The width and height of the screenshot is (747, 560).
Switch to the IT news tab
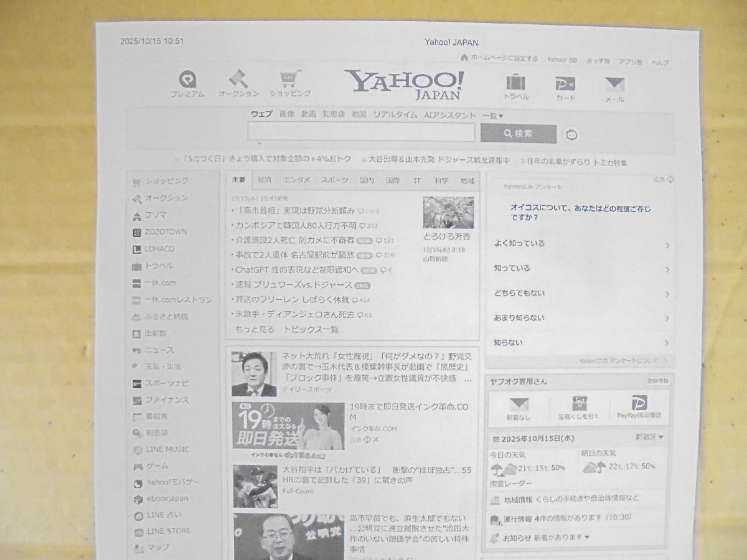(x=417, y=180)
